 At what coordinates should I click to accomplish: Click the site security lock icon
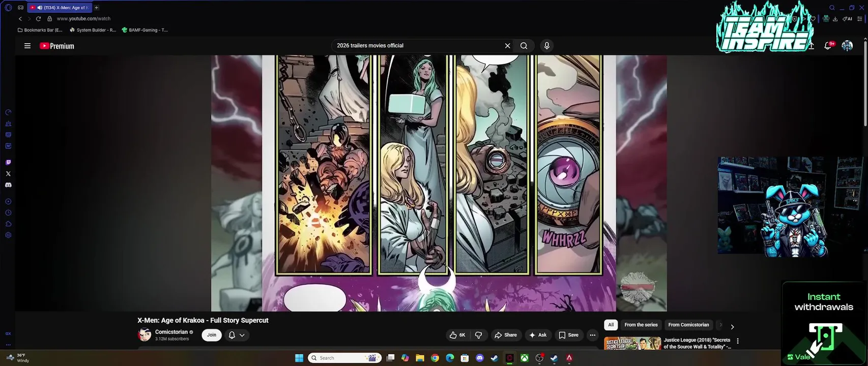click(49, 19)
